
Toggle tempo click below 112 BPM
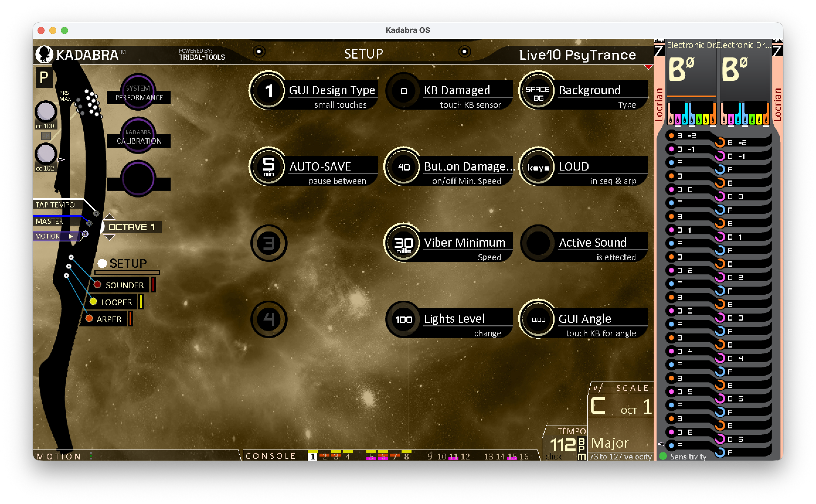pyautogui.click(x=553, y=456)
